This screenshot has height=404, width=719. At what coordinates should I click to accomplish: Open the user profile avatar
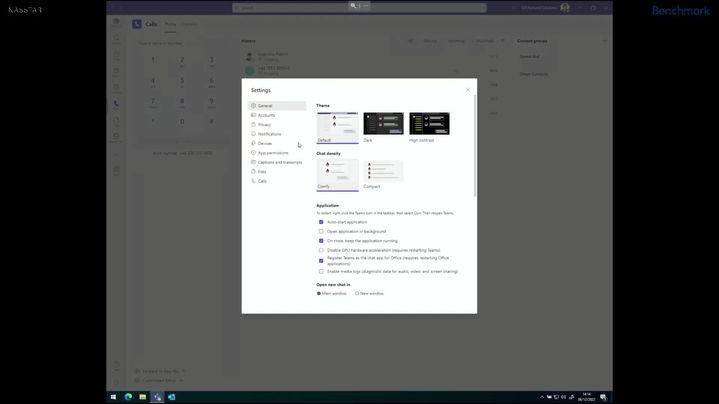[565, 8]
